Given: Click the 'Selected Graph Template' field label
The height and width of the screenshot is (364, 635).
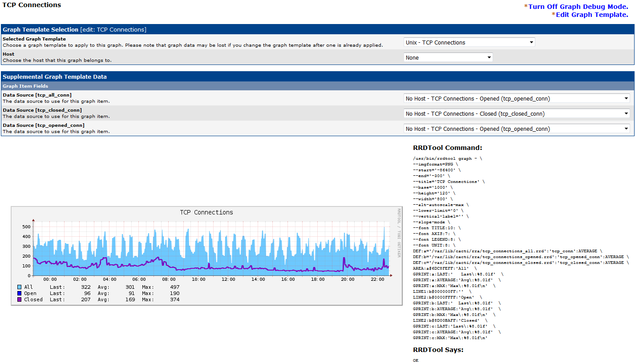Looking at the screenshot, I should point(34,39).
